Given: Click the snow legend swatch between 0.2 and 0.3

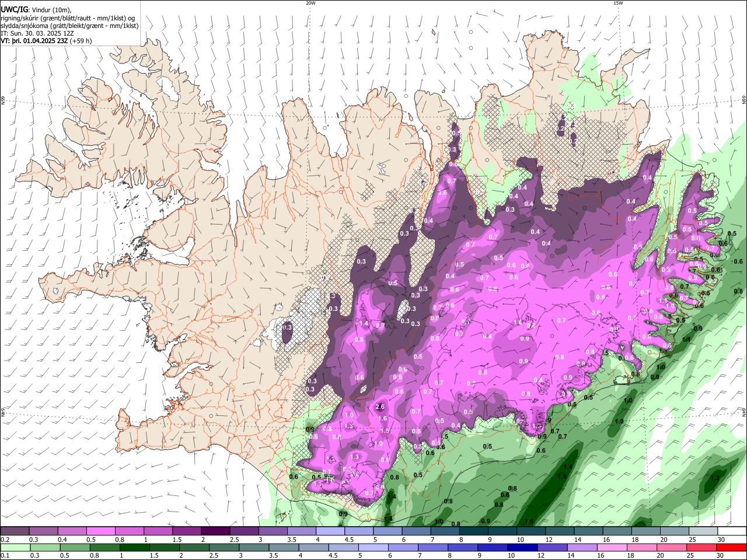Looking at the screenshot, I should point(15,531).
